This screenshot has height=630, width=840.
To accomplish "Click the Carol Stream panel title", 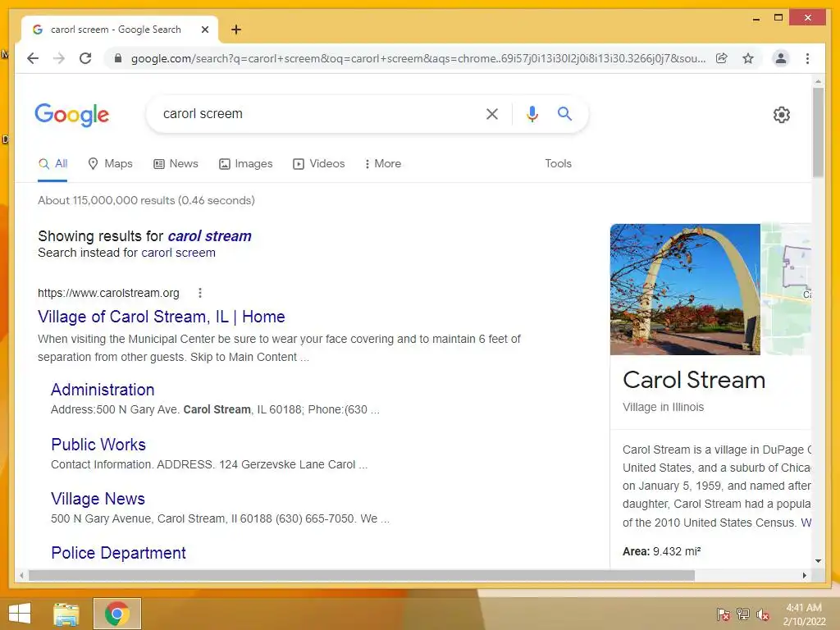I will click(694, 381).
